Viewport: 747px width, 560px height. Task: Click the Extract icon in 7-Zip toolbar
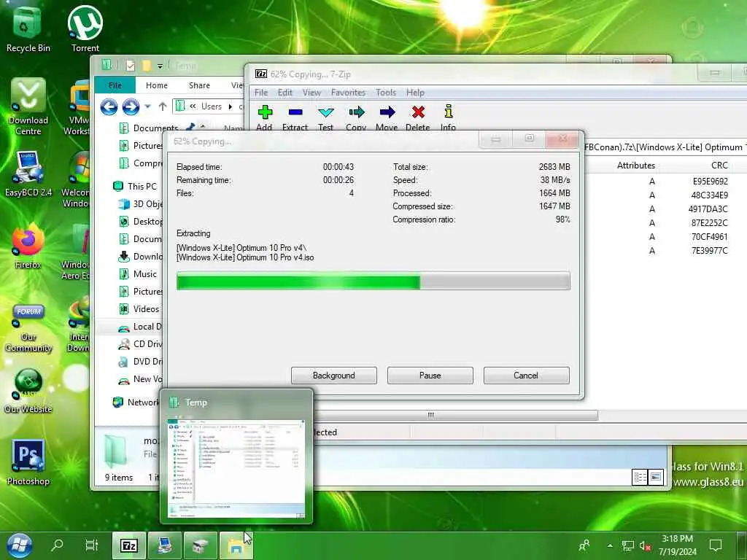point(295,112)
